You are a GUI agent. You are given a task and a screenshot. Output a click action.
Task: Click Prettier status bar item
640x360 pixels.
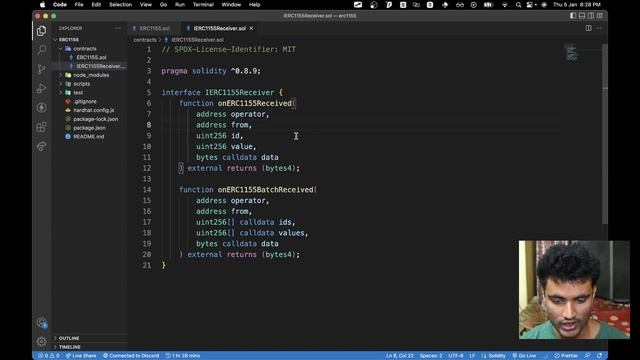pos(566,356)
